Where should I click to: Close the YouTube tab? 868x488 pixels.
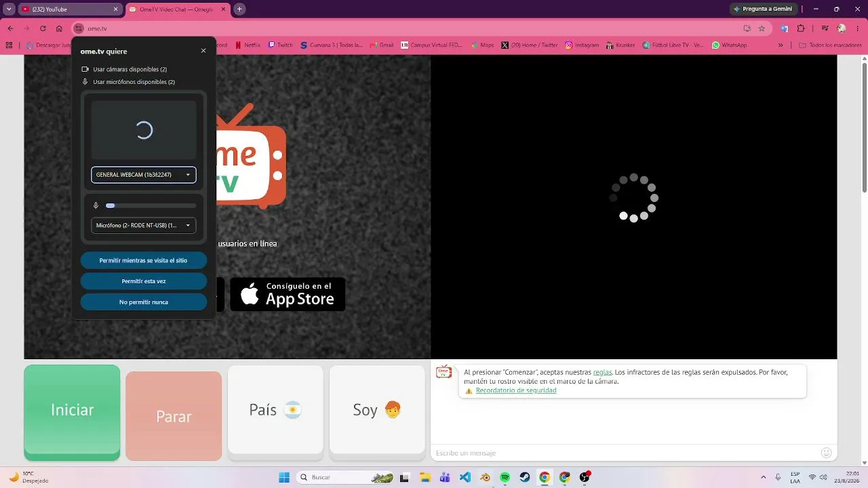116,9
